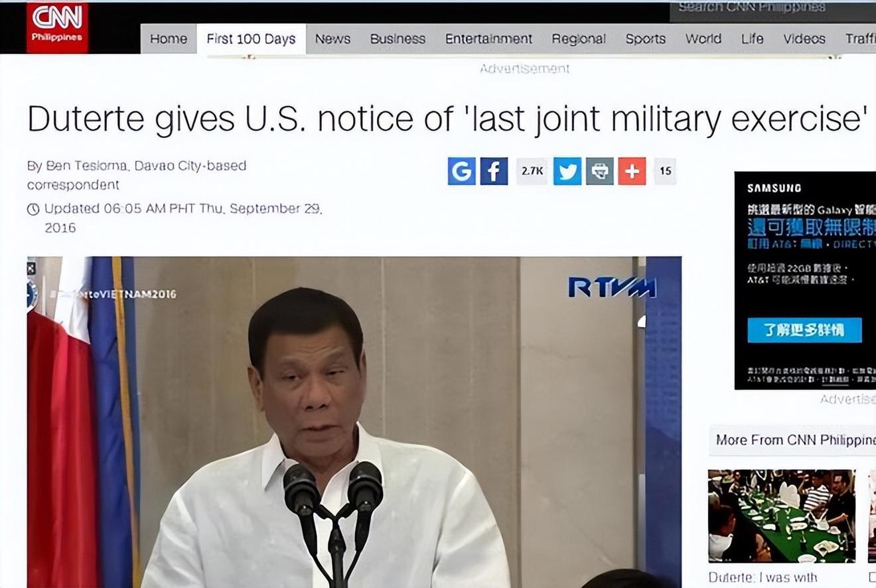Open the More From CNN Philippines thumbnail
The image size is (876, 588).
(x=782, y=516)
